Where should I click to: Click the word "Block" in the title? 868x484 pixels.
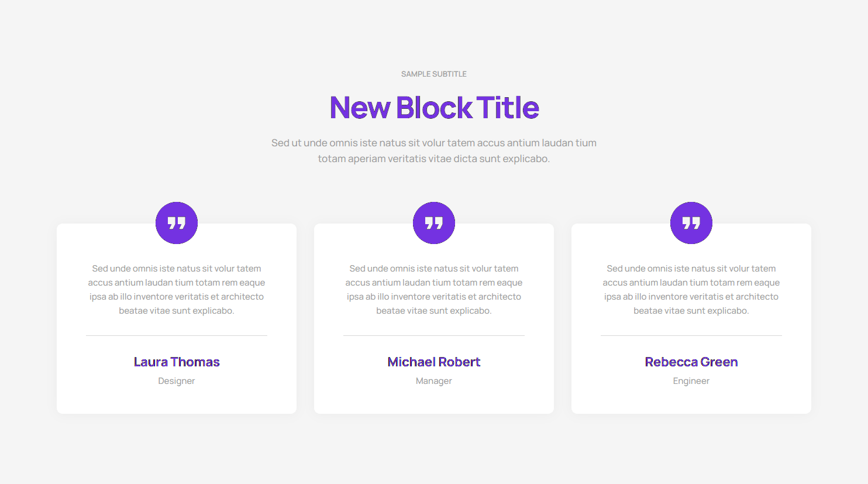(434, 108)
